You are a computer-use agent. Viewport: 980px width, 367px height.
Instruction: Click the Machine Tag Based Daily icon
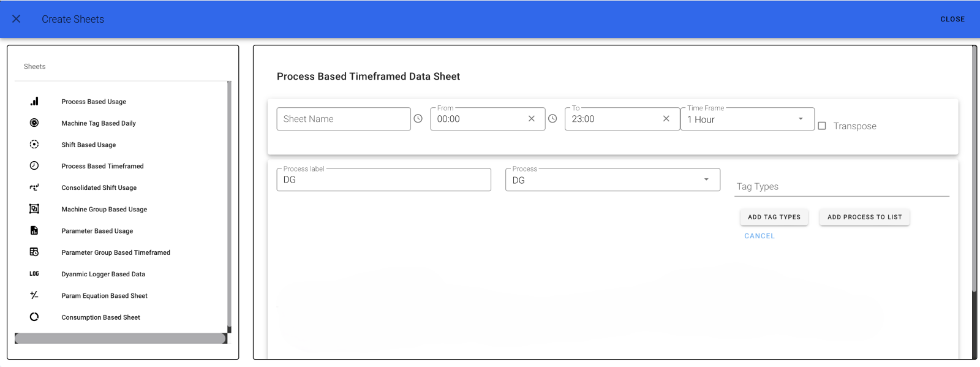click(x=34, y=123)
